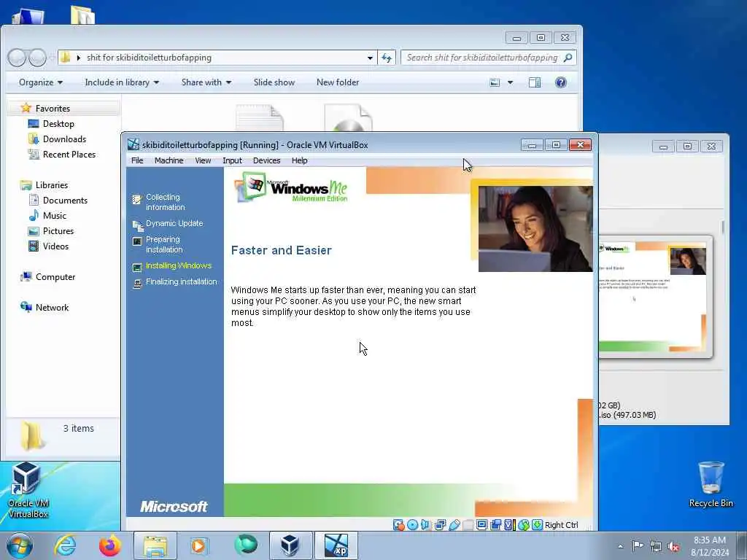Click the green round app taskbar icon
The width and height of the screenshot is (747, 560).
click(x=245, y=545)
